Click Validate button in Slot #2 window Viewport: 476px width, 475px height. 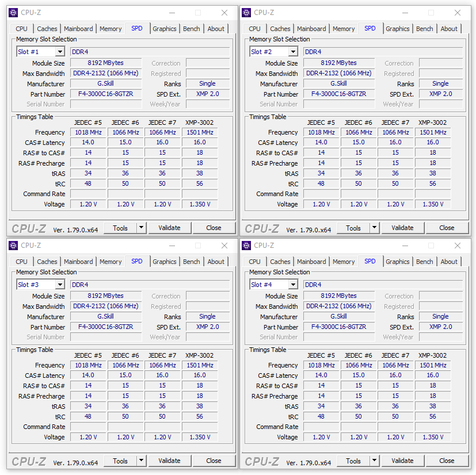point(403,228)
